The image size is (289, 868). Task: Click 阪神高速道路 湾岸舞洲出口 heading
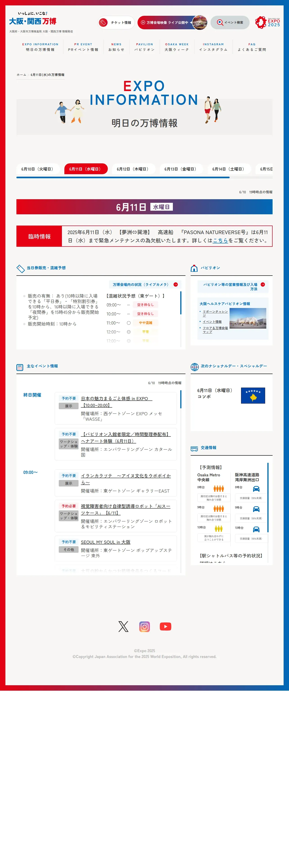(247, 477)
